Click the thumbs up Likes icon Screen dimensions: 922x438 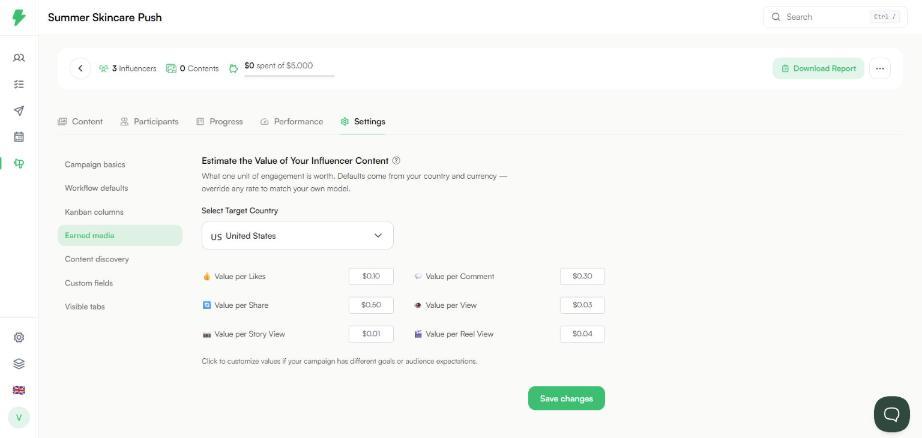(206, 276)
